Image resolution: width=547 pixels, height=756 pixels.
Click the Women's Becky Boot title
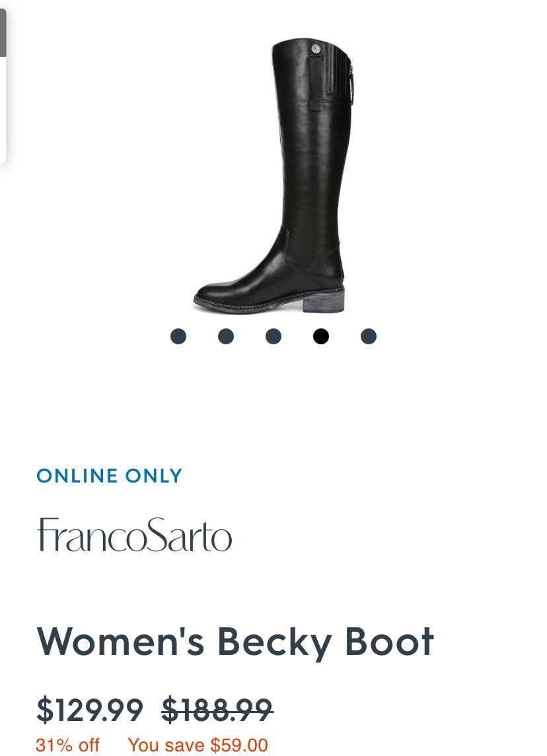click(x=235, y=643)
